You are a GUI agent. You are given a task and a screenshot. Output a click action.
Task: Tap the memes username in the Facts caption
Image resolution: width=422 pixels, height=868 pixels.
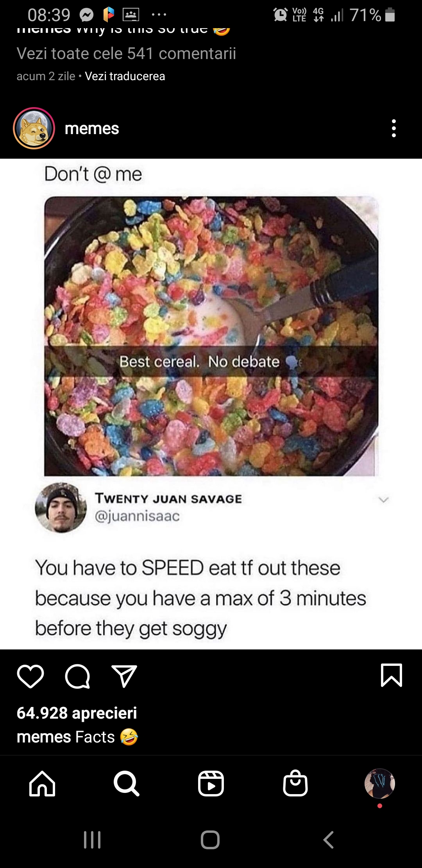click(44, 737)
